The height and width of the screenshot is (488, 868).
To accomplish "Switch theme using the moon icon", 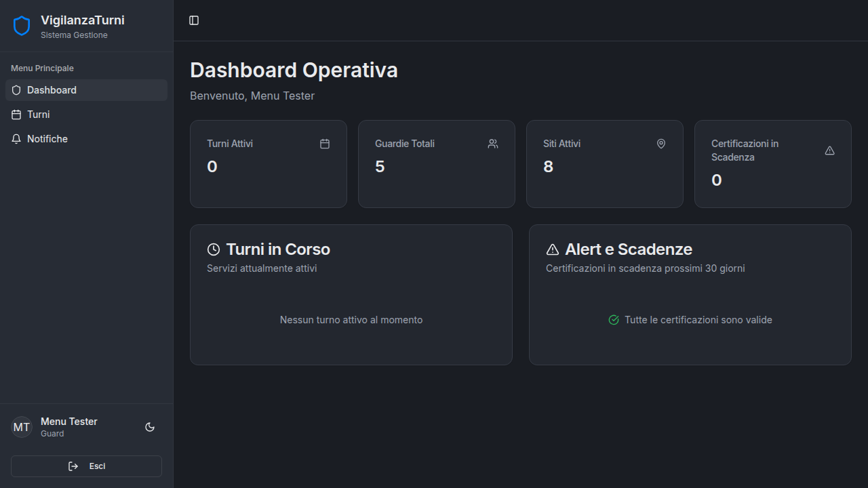I will [150, 427].
